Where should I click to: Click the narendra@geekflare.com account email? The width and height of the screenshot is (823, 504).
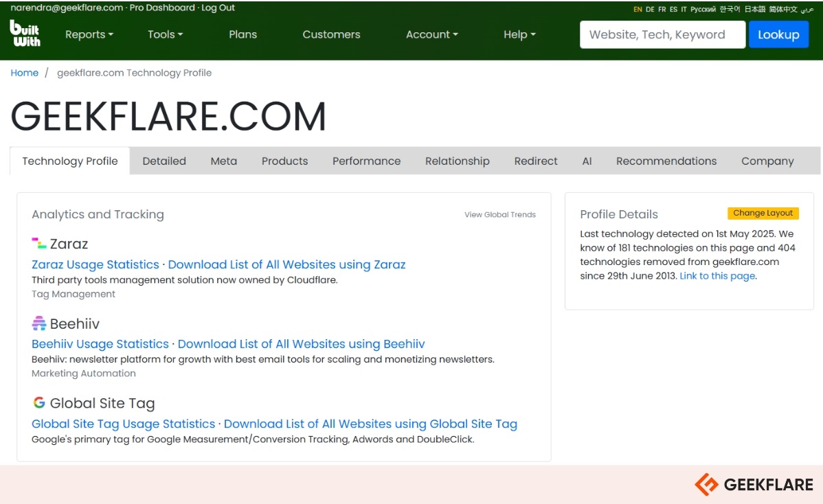point(67,8)
